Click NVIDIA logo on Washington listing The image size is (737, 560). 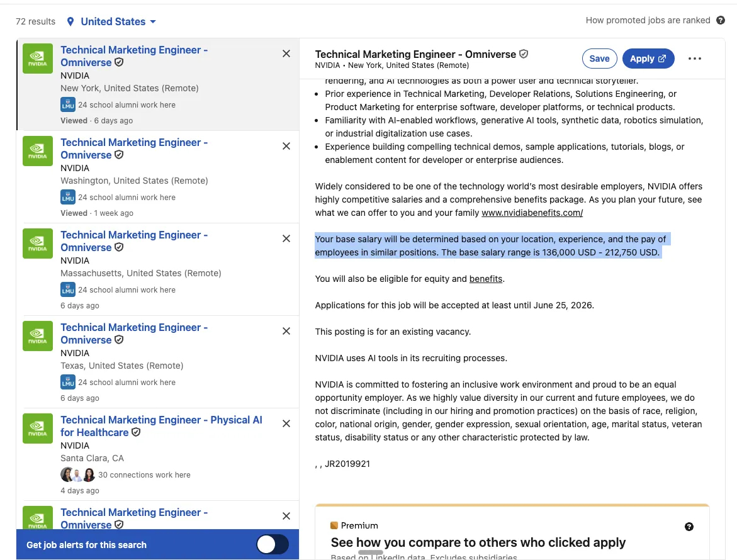coord(38,151)
